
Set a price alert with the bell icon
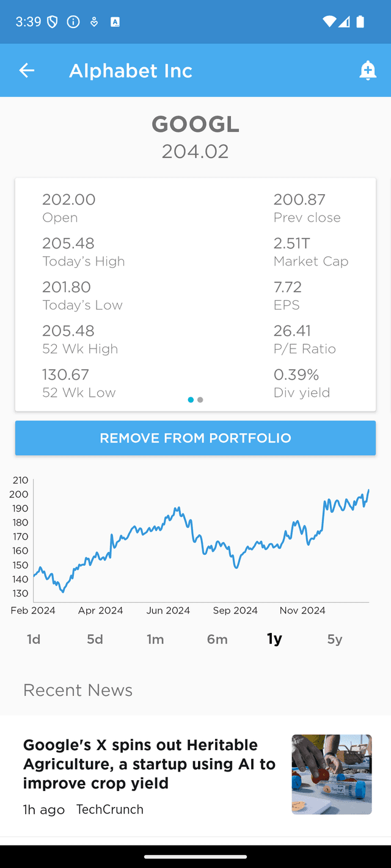click(368, 70)
